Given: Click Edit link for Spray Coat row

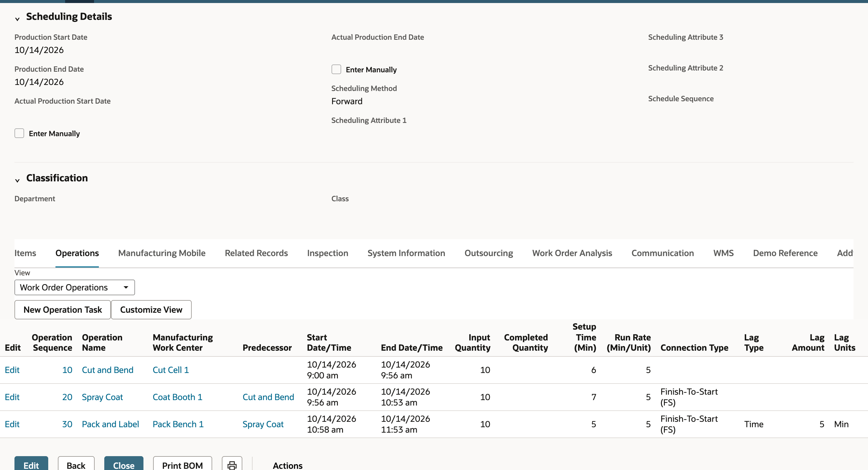Looking at the screenshot, I should pos(12,397).
